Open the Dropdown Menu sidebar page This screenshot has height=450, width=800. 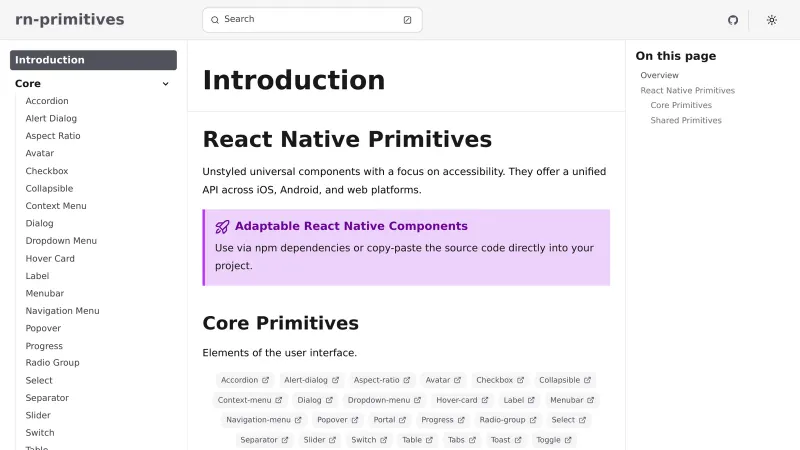(x=61, y=241)
